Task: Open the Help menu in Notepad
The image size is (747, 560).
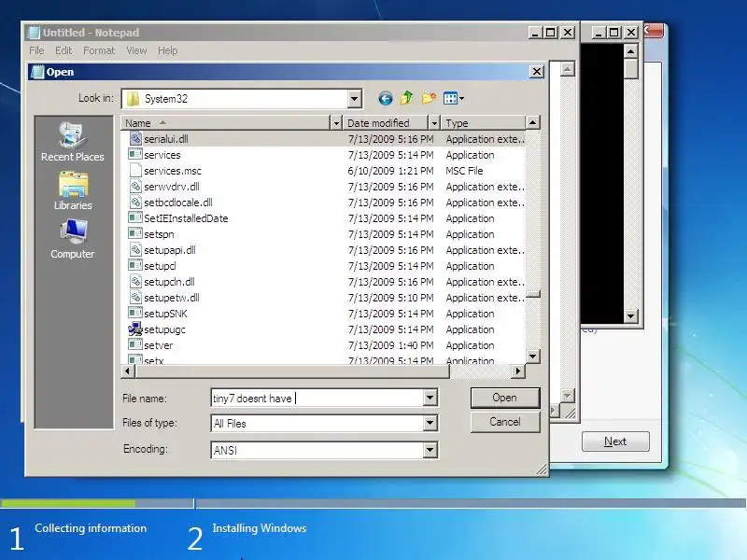Action: coord(168,50)
